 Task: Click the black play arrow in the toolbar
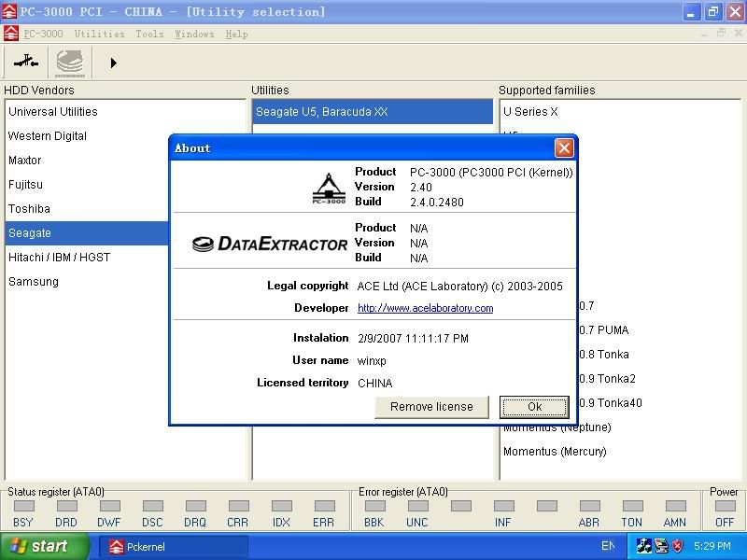113,63
